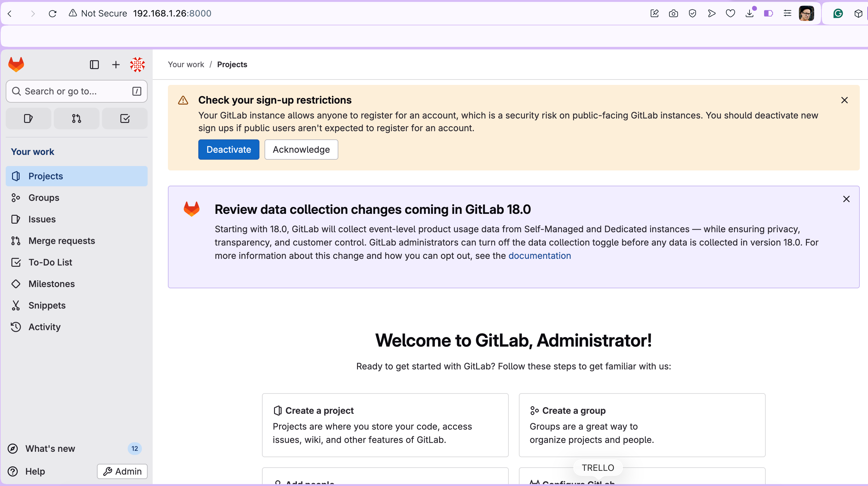Open To-Do items shortcut icon

tap(125, 118)
